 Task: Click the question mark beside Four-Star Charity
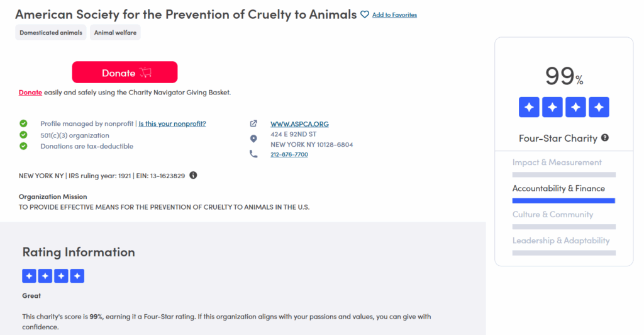point(605,138)
